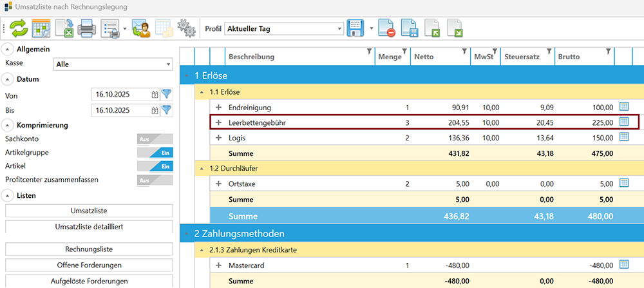This screenshot has width=644, height=288.
Task: Open the Rechnungsliste list
Action: coord(89,249)
